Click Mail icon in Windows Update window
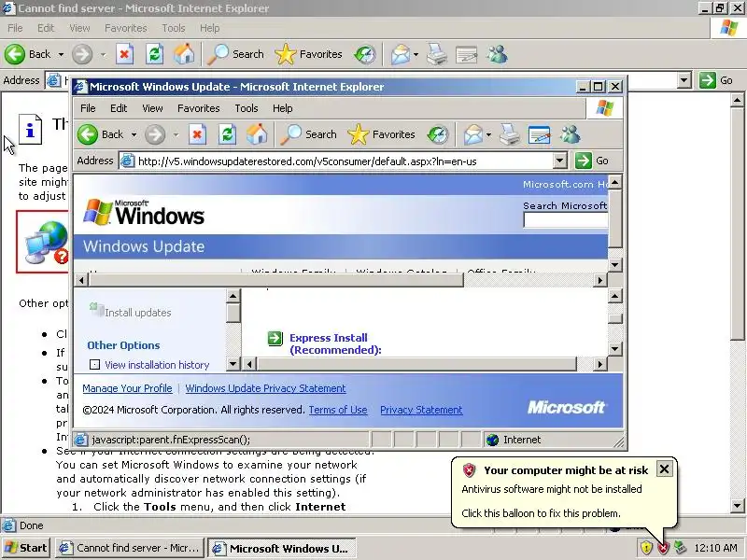Viewport: 747px width, 560px height. (473, 134)
